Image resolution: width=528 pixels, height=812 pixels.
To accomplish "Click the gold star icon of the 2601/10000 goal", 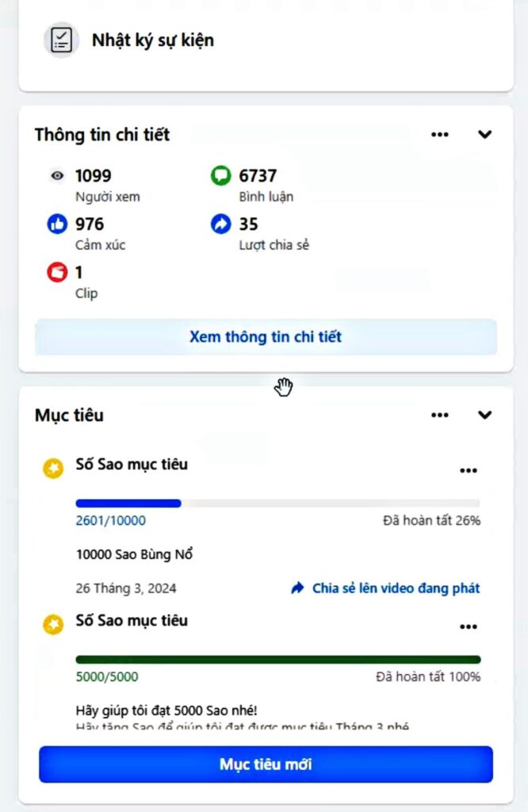I will (x=53, y=469).
